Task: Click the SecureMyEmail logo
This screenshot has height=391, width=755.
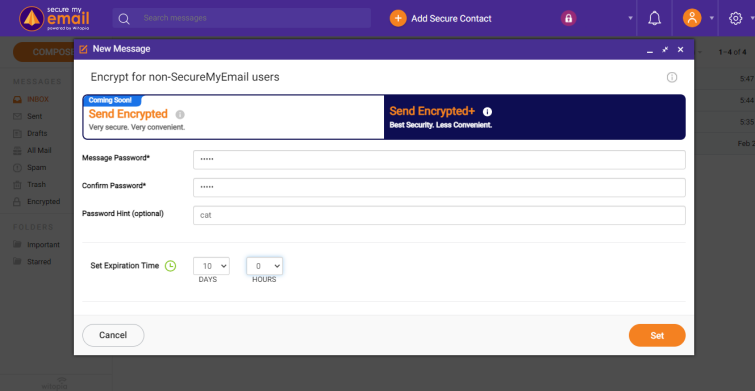Action: 54,18
